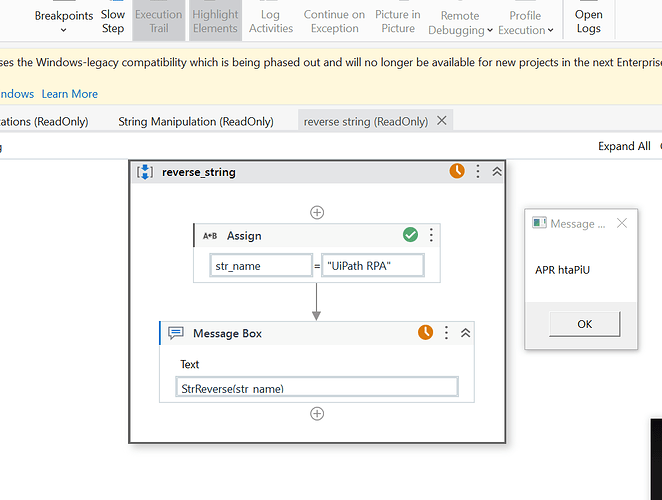Select the Message Box activity title
Viewport: 662px width, 500px height.
228,334
